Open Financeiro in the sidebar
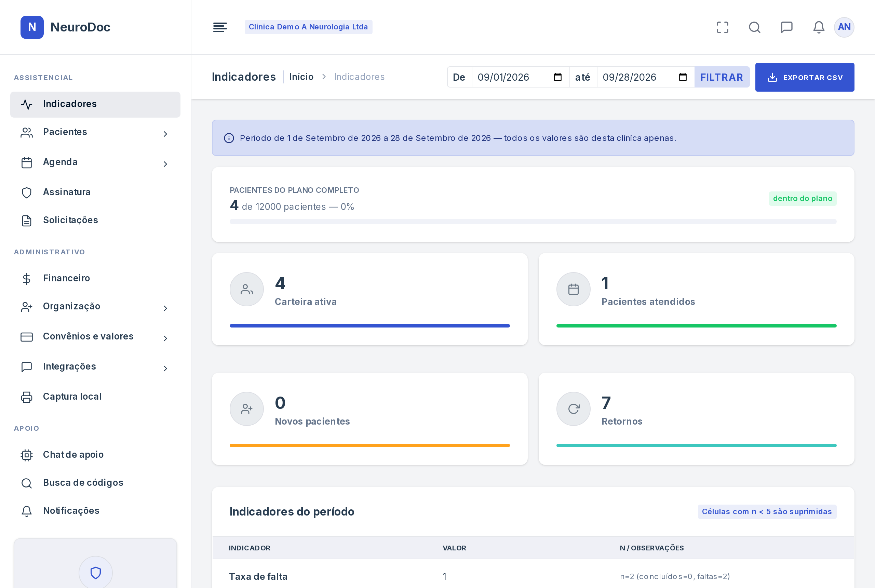 (x=95, y=279)
